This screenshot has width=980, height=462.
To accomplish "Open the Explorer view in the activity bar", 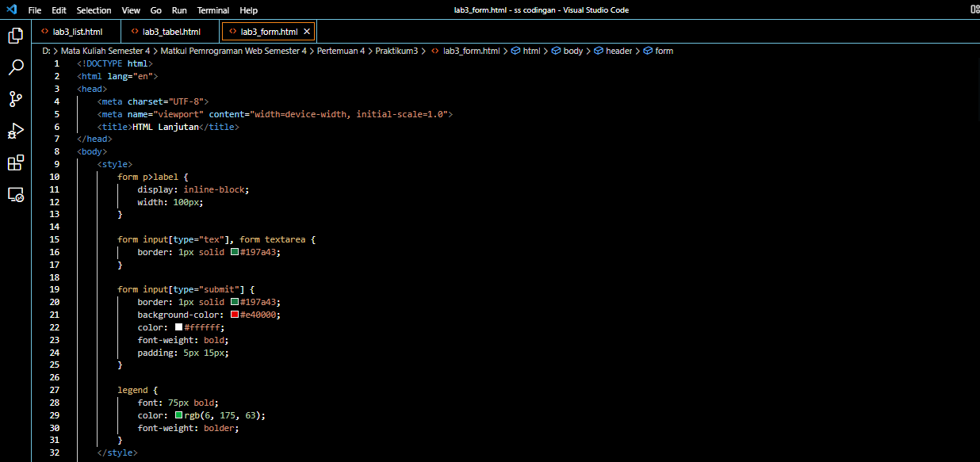I will point(15,36).
